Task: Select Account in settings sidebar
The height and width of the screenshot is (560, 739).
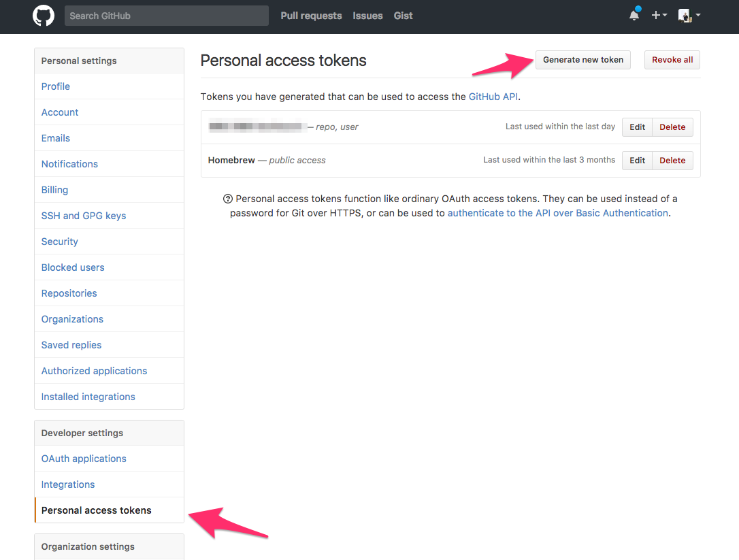Action: point(110,112)
